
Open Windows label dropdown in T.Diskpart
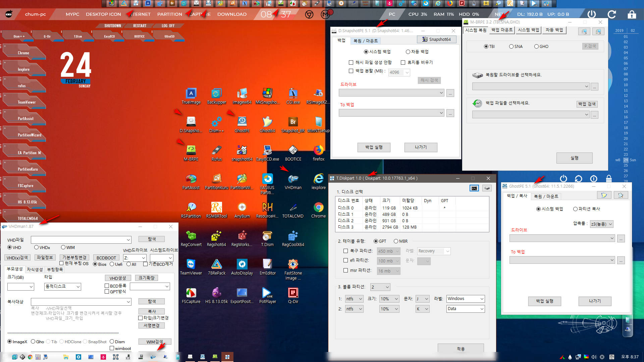(x=466, y=299)
